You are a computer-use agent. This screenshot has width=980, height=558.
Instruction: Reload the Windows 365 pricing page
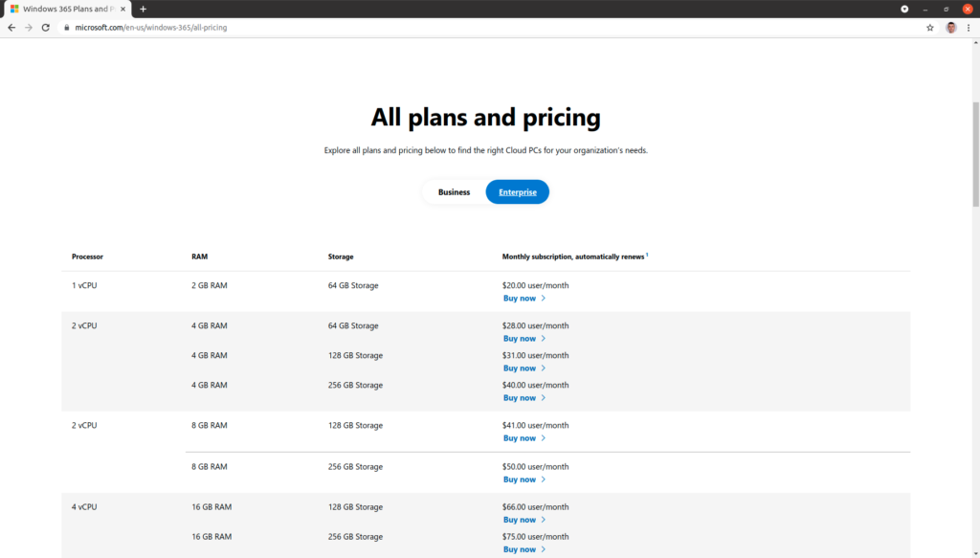tap(46, 28)
